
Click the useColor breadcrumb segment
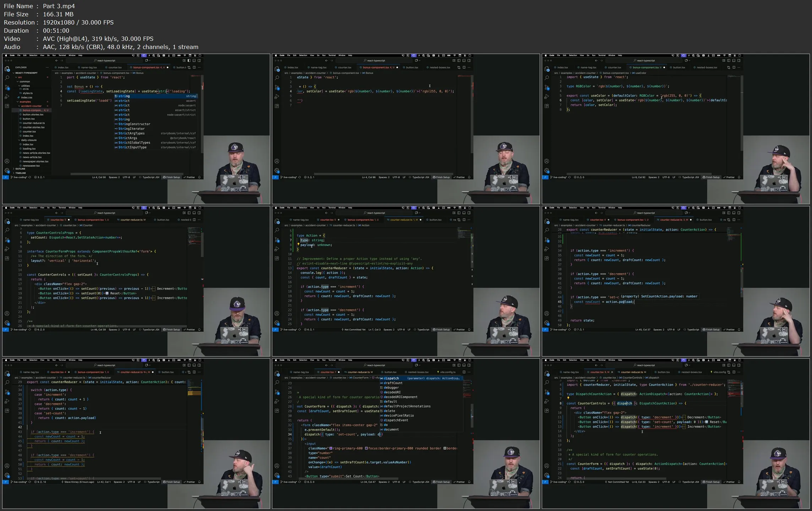pos(641,73)
